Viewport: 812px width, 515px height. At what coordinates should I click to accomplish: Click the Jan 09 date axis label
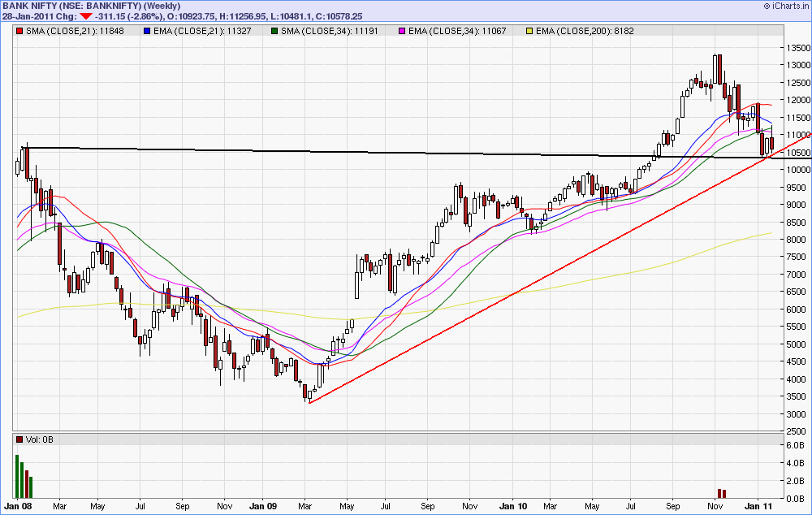[x=263, y=506]
